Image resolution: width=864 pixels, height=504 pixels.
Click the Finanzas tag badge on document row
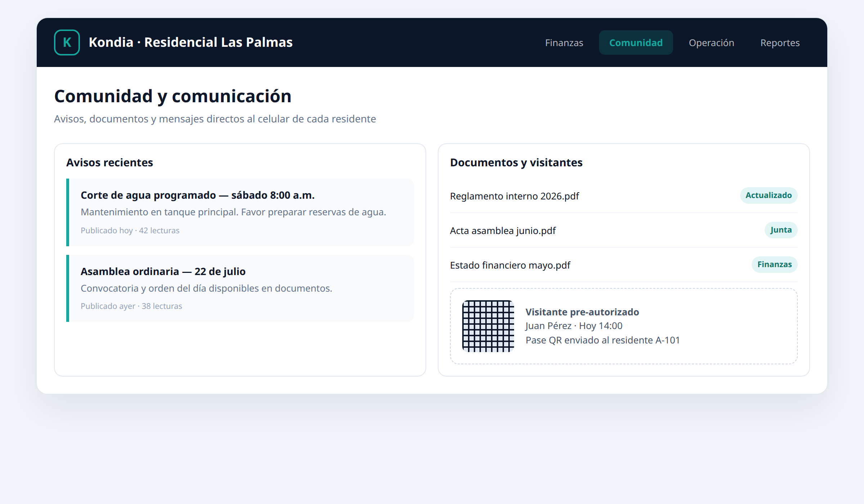pyautogui.click(x=774, y=265)
